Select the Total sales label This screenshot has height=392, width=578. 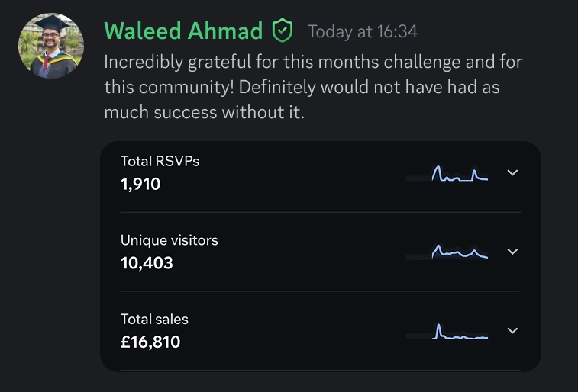pos(154,320)
